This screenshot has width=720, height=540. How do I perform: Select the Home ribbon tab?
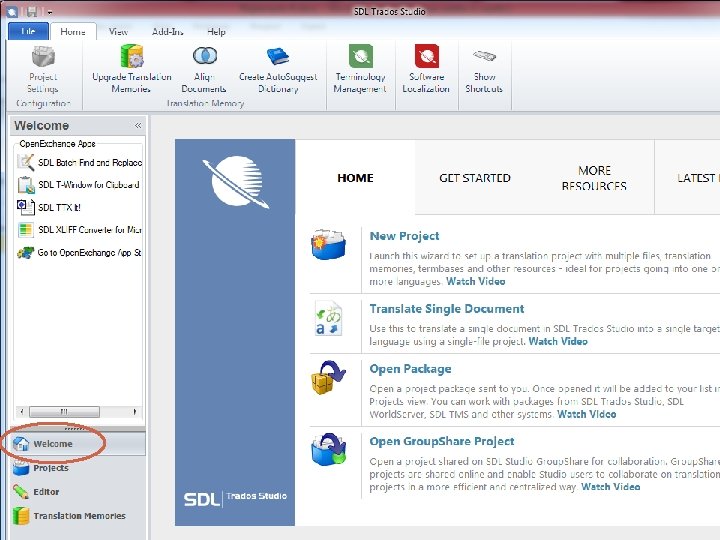pyautogui.click(x=73, y=32)
